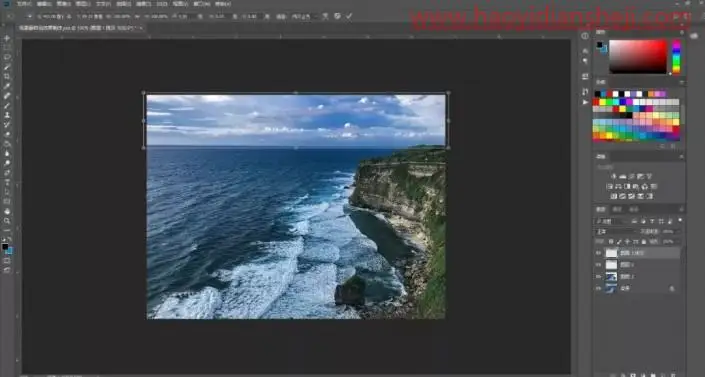
Task: Open the Window menu
Action: (201, 4)
